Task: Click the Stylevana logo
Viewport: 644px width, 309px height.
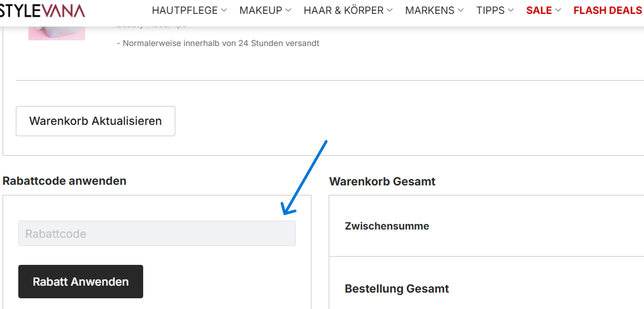Action: pos(42,10)
